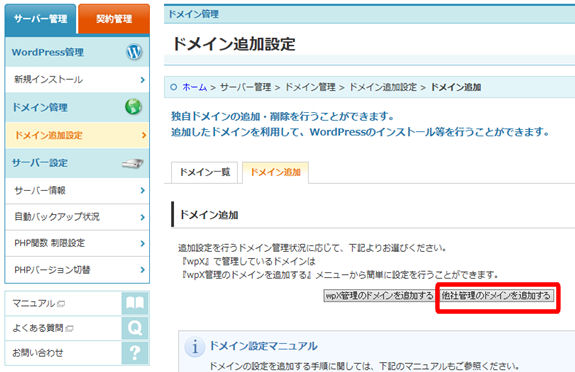Open PHPバージョン切替 menu item
This screenshot has height=372, width=575.
77,270
